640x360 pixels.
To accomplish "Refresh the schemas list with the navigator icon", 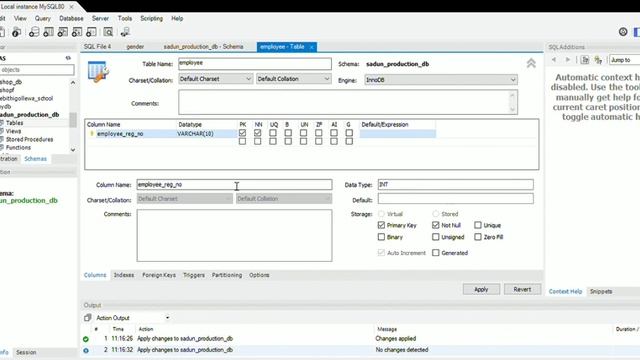I will click(68, 58).
